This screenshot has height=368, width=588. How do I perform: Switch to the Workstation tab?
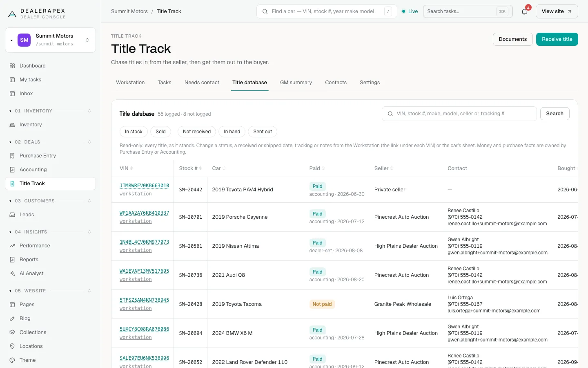point(130,83)
